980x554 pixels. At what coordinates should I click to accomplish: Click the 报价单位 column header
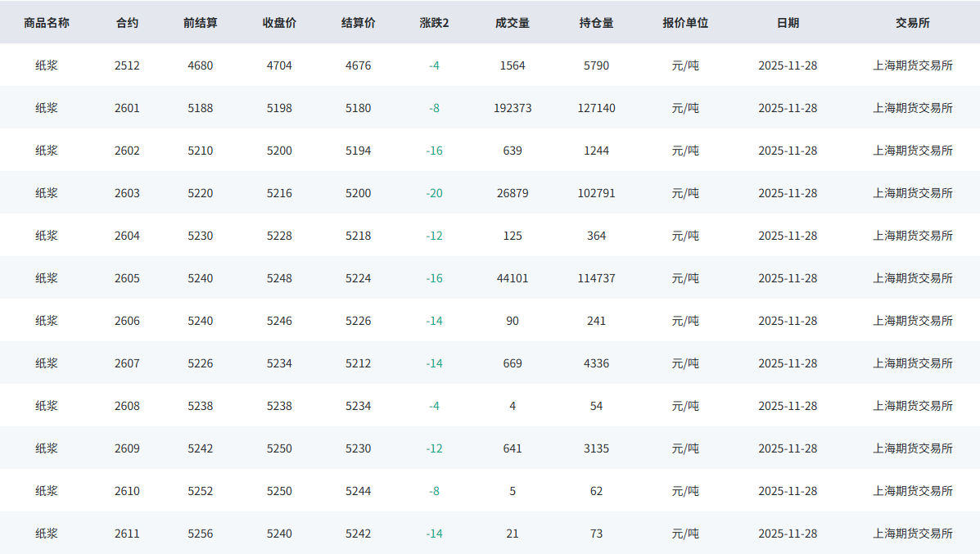[685, 23]
